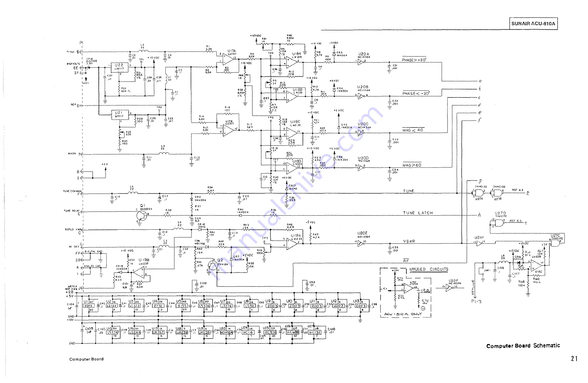Click the Q1 2N2222A transistor symbol
This screenshot has width=588, height=383.
(x=142, y=215)
